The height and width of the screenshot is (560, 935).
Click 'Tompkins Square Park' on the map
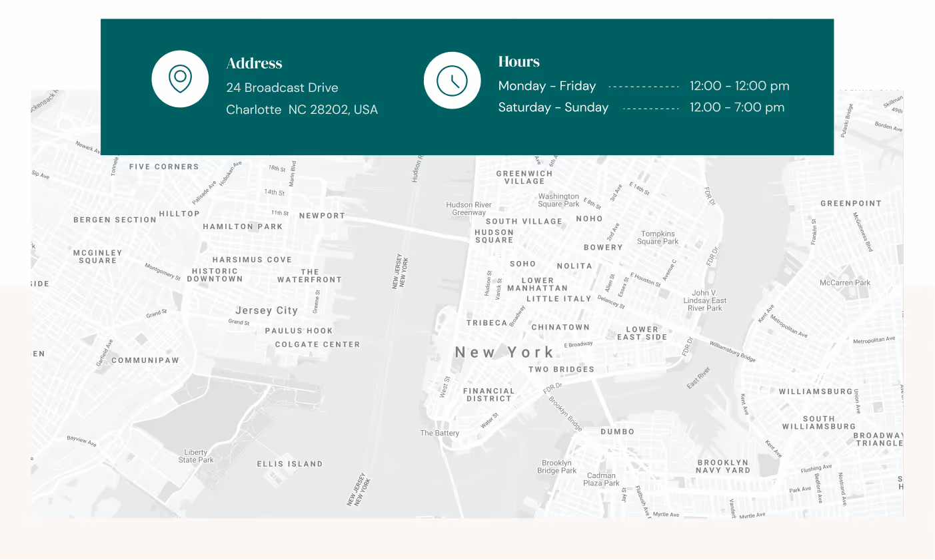tap(658, 238)
